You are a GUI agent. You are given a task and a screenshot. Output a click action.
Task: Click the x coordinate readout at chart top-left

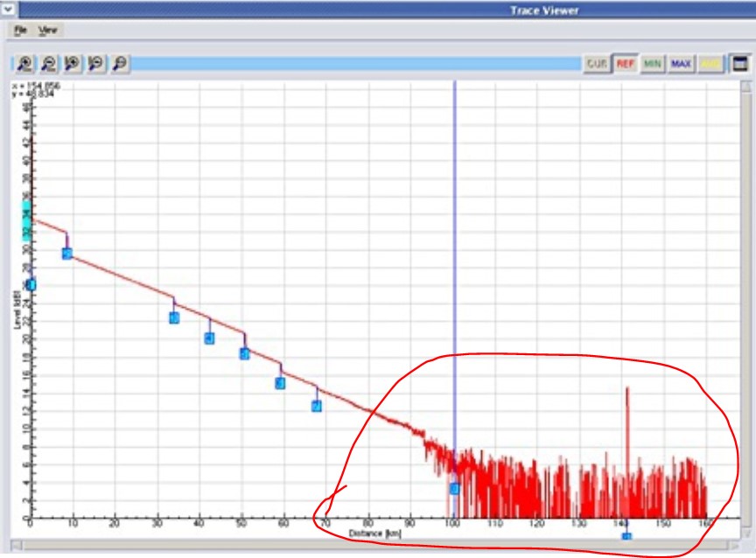(36, 86)
